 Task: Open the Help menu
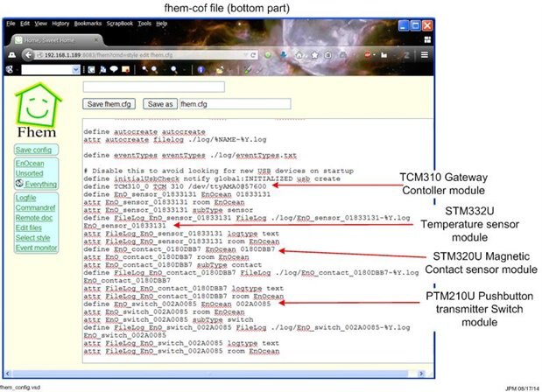point(161,24)
